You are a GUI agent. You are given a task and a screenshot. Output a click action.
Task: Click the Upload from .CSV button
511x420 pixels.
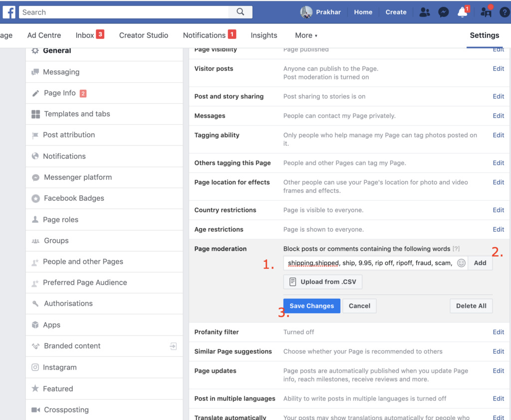(323, 282)
